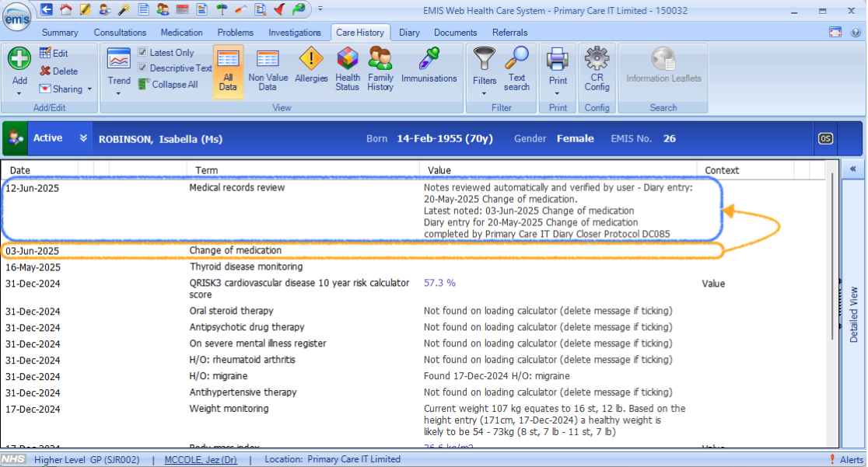Click the blue back arrow icon

[x=47, y=9]
